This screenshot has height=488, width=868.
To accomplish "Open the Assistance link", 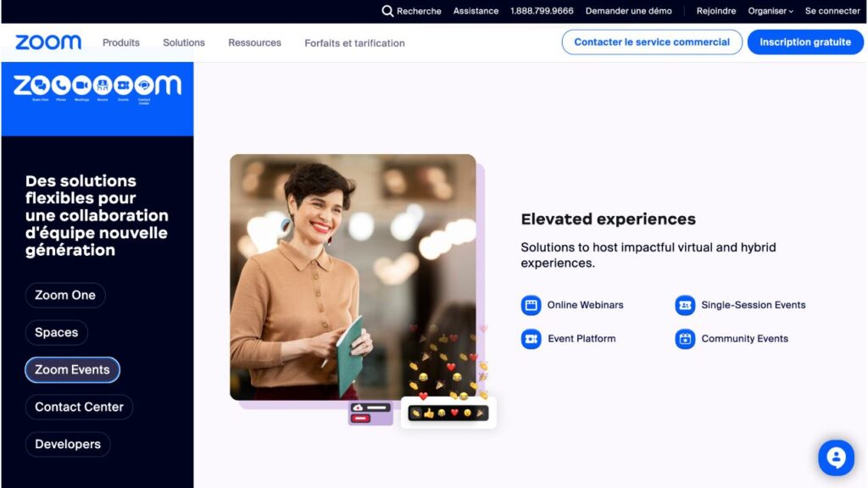I will tap(476, 11).
